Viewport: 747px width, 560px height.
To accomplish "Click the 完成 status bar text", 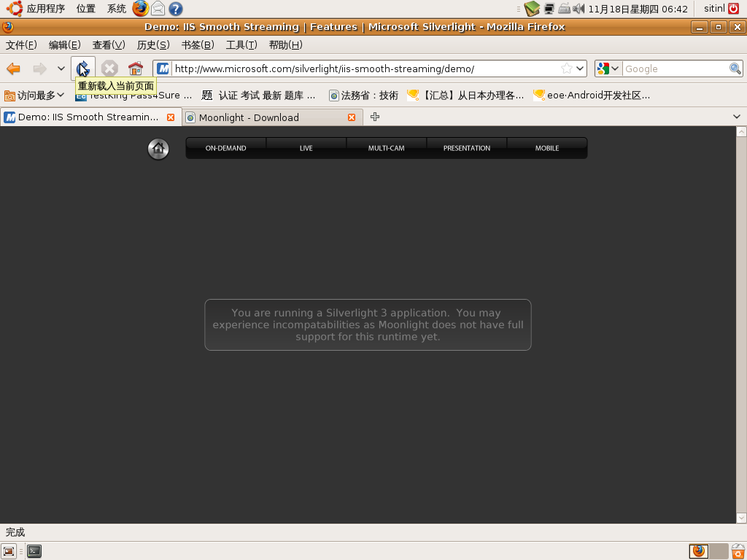I will tap(15, 532).
